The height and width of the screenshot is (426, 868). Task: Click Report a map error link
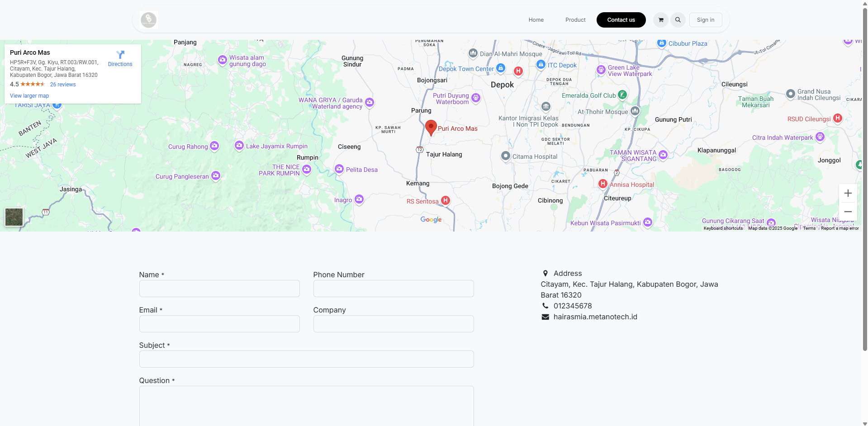tap(840, 228)
